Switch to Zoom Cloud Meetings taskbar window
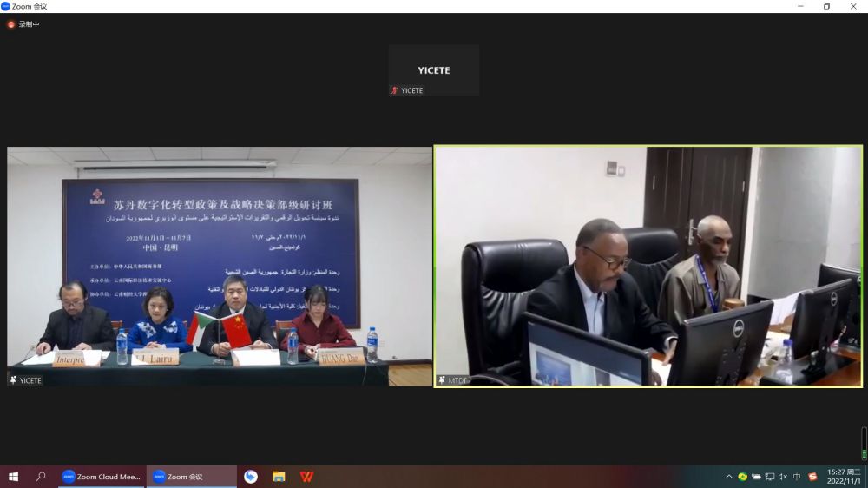The height and width of the screenshot is (488, 868). coord(101,477)
